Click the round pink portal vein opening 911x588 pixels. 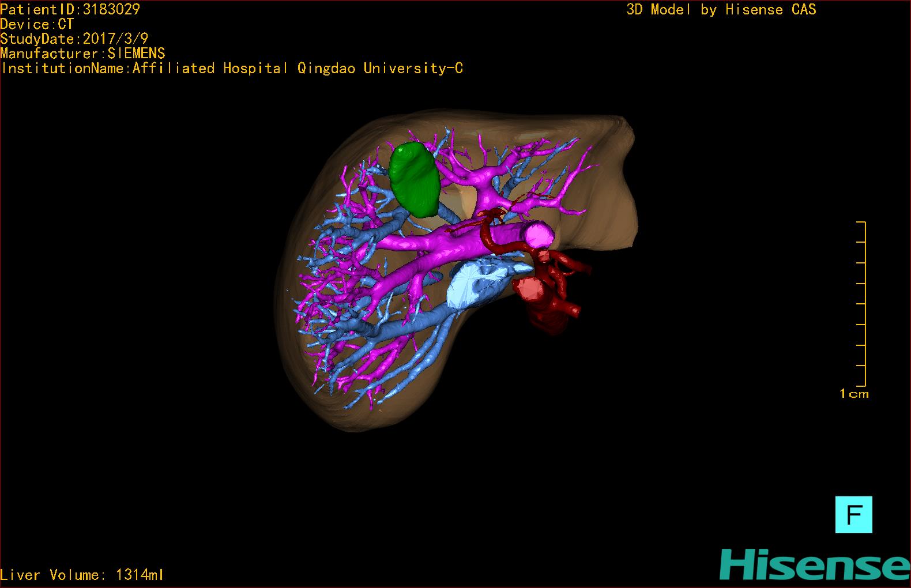click(539, 235)
